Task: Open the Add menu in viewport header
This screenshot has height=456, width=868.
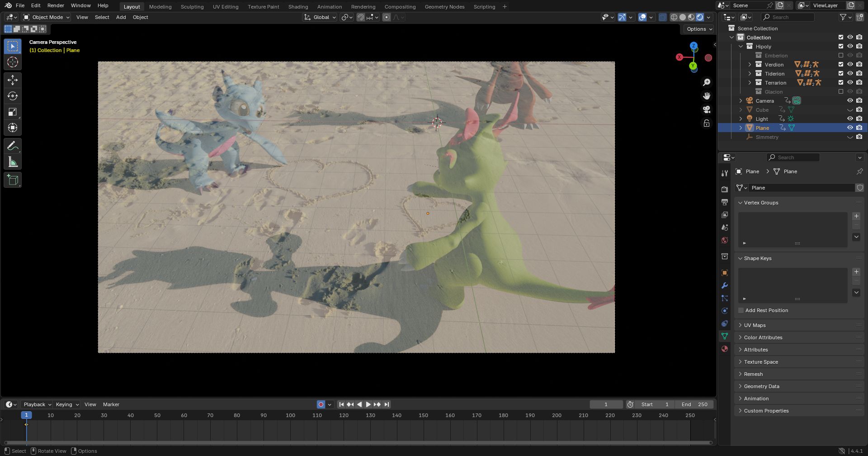Action: 121,17
